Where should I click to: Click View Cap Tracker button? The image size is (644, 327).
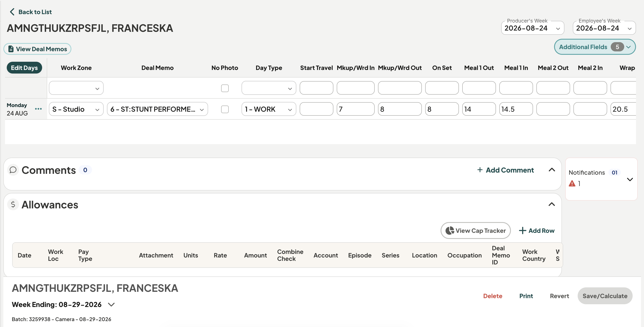476,231
